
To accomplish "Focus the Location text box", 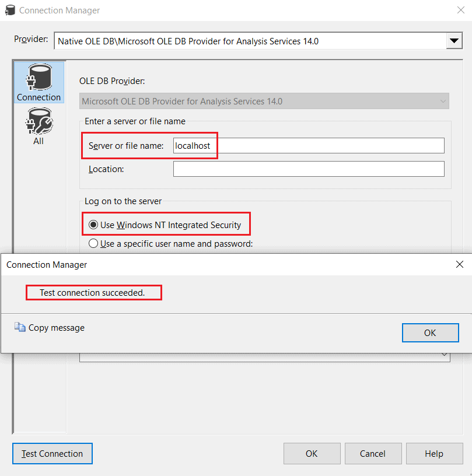I will [x=309, y=169].
